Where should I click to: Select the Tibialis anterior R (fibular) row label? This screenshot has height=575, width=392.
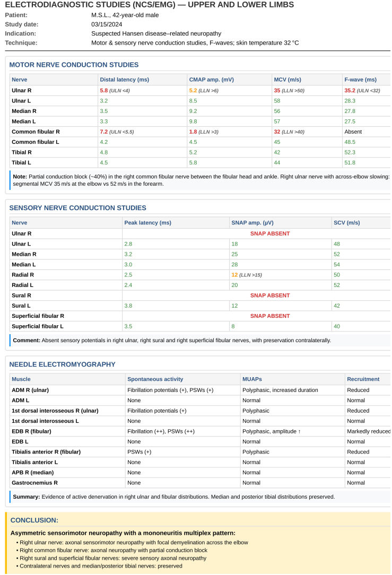(46, 452)
